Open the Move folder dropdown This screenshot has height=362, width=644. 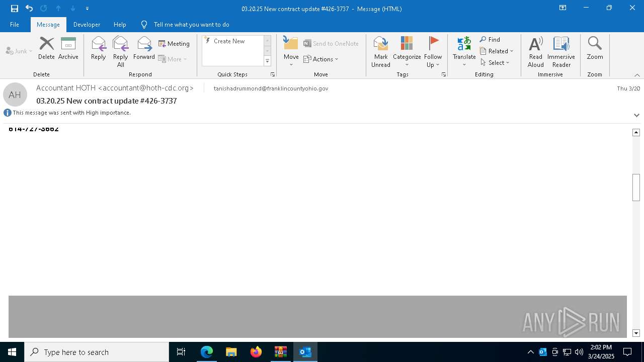click(291, 52)
